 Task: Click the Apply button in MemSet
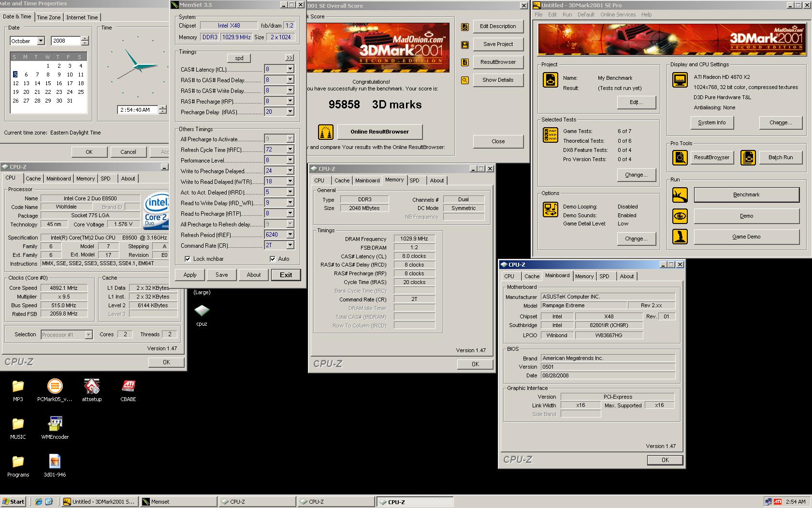(x=190, y=275)
